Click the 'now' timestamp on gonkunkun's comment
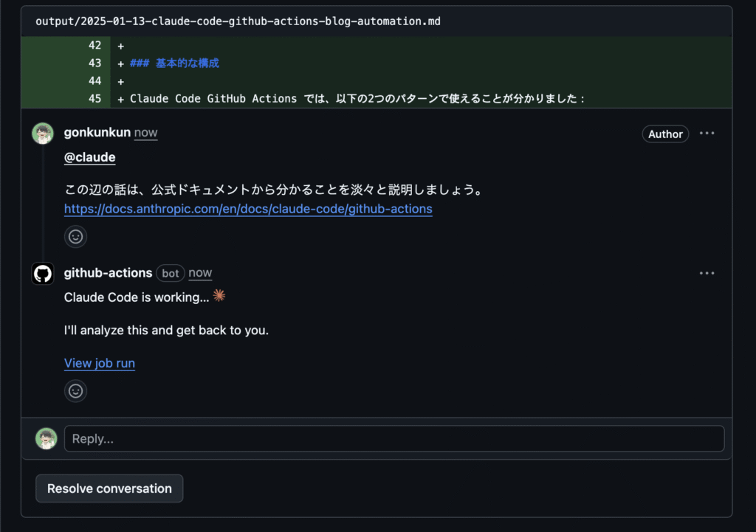756x532 pixels. pos(145,133)
